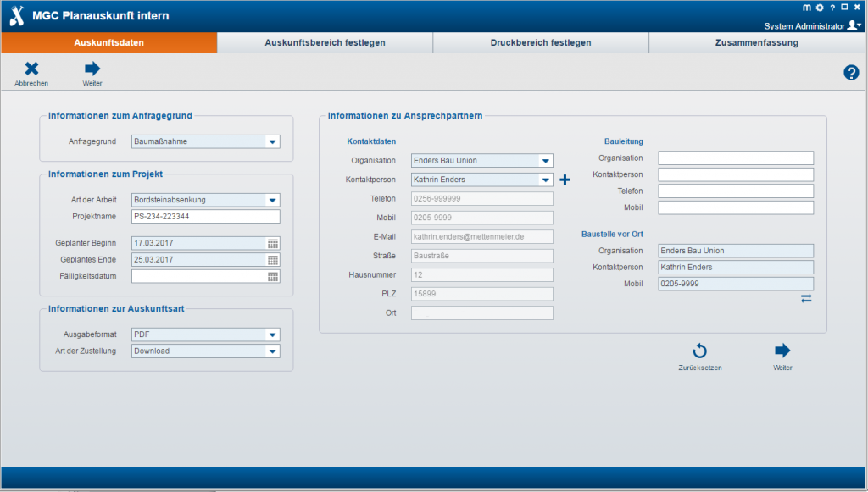
Task: Open the Ausgabeformat dropdown
Action: coord(272,334)
